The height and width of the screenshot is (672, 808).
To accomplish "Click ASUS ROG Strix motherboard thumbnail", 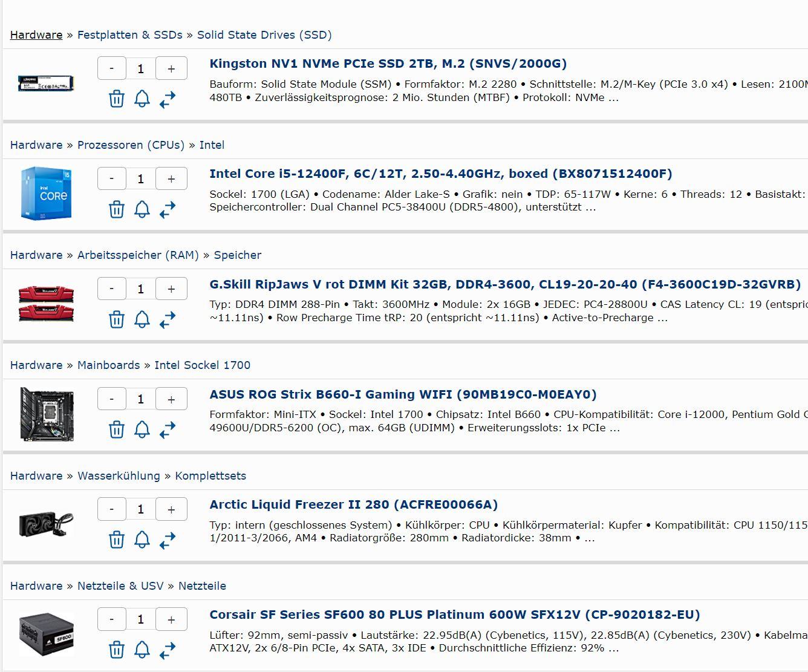I will point(47,414).
